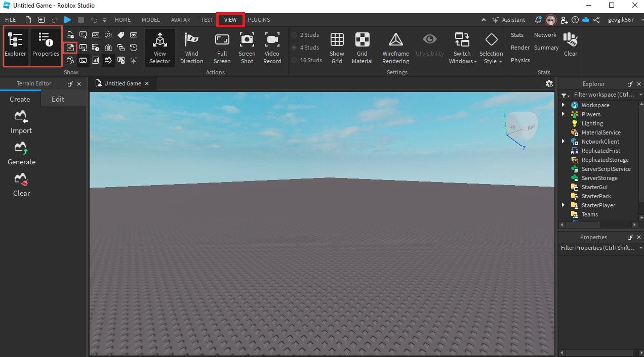644x357 pixels.
Task: Enable Wireframe Rendering
Action: click(395, 48)
